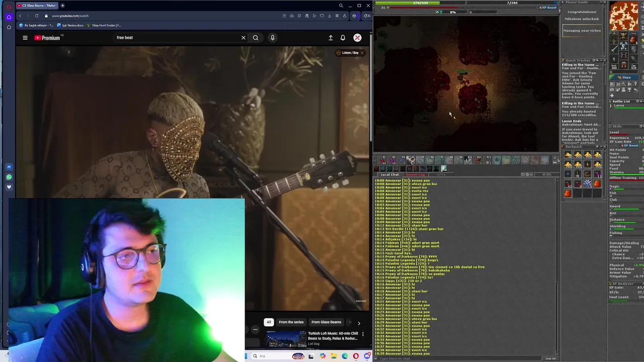Open the Tibia Store button
The width and height of the screenshot is (644, 362).
pos(624,77)
